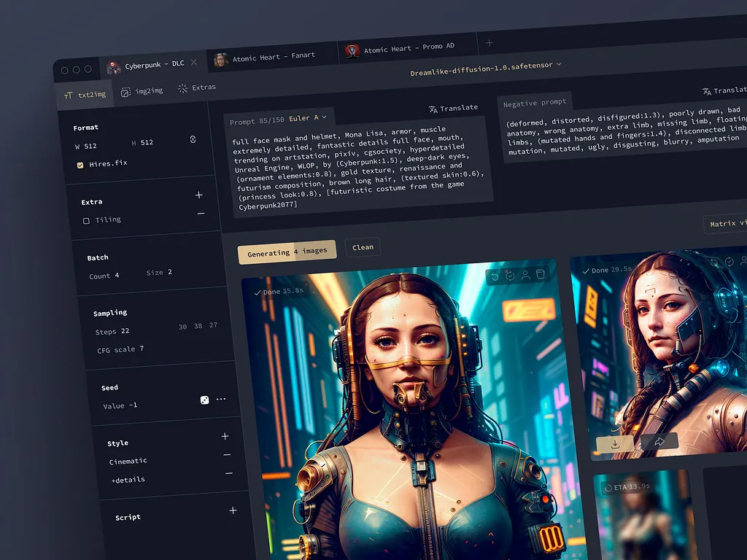Open the seed three-dots options menu
Screen dimensions: 747x560
pyautogui.click(x=221, y=400)
